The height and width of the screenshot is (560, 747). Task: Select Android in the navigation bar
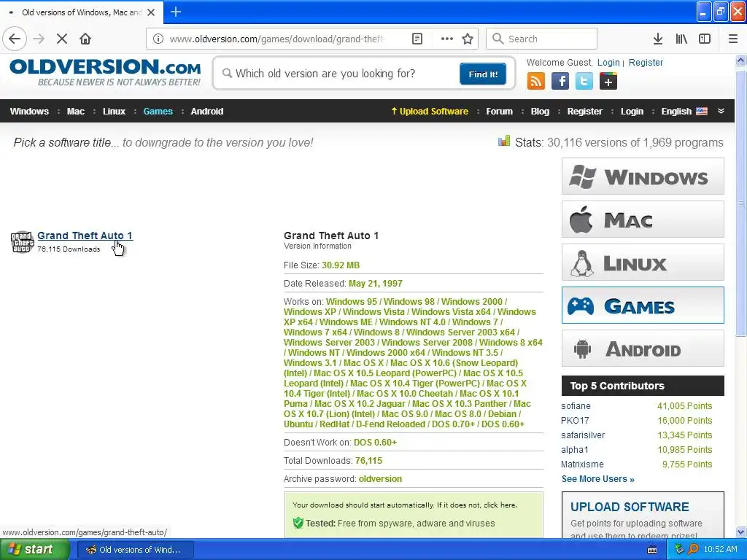(x=206, y=111)
